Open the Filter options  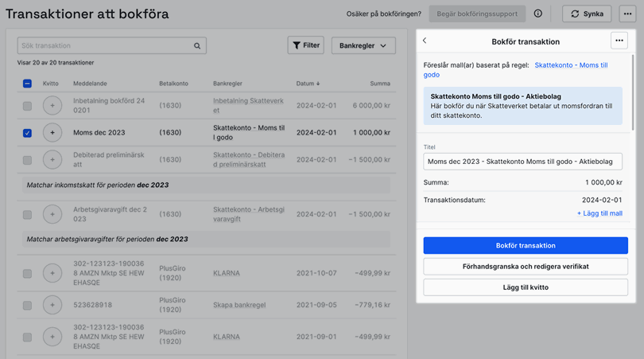[305, 46]
